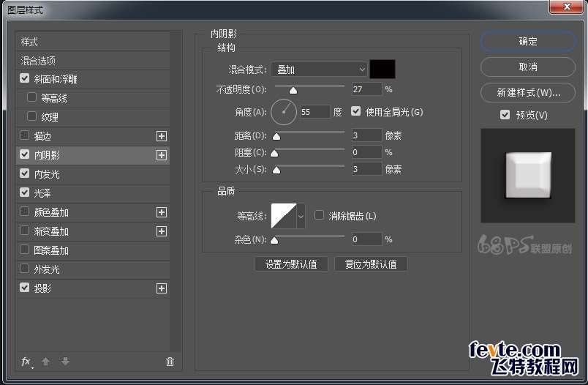Click the fx add-effect icon
The width and height of the screenshot is (588, 385).
[26, 362]
